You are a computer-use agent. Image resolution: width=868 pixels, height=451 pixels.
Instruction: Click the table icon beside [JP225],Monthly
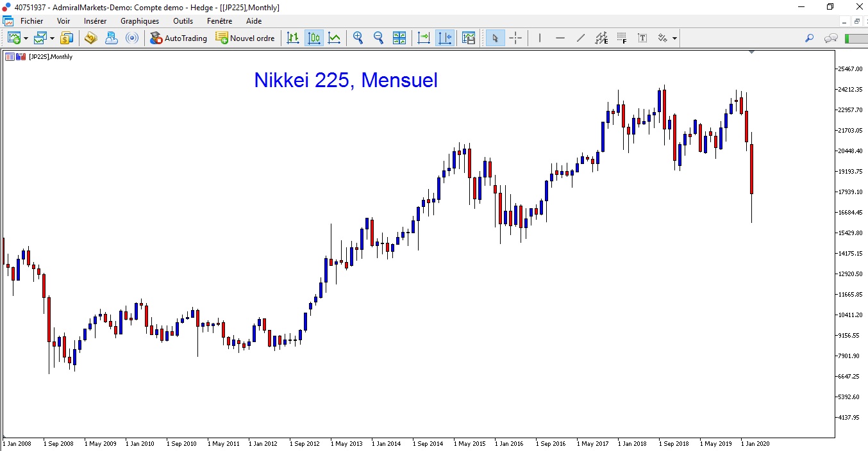click(x=10, y=56)
